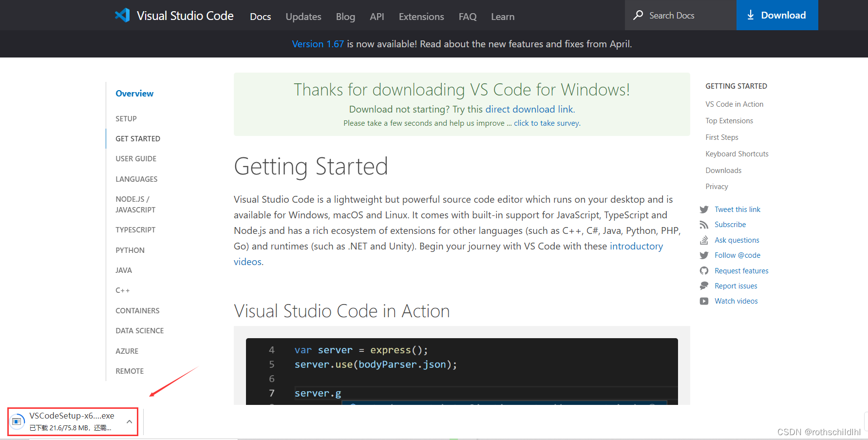This screenshot has height=440, width=868.
Task: Click the Subscribe link text
Action: point(730,225)
